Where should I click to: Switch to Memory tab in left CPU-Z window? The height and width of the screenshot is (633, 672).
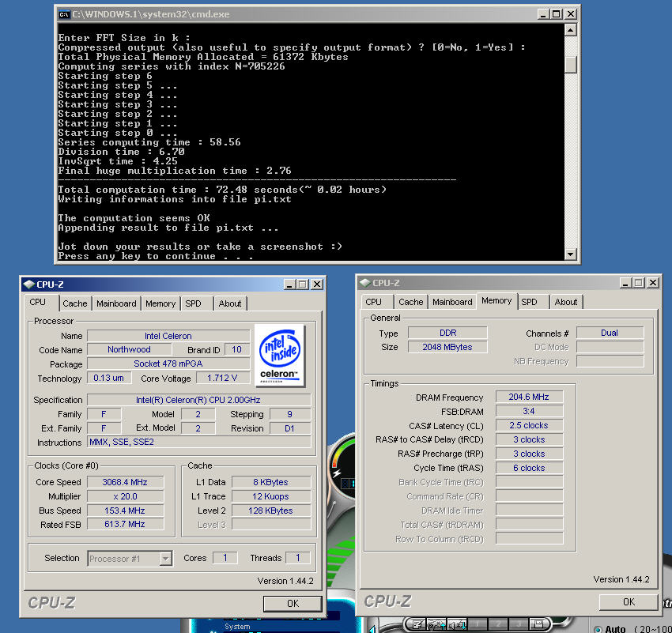tap(160, 303)
